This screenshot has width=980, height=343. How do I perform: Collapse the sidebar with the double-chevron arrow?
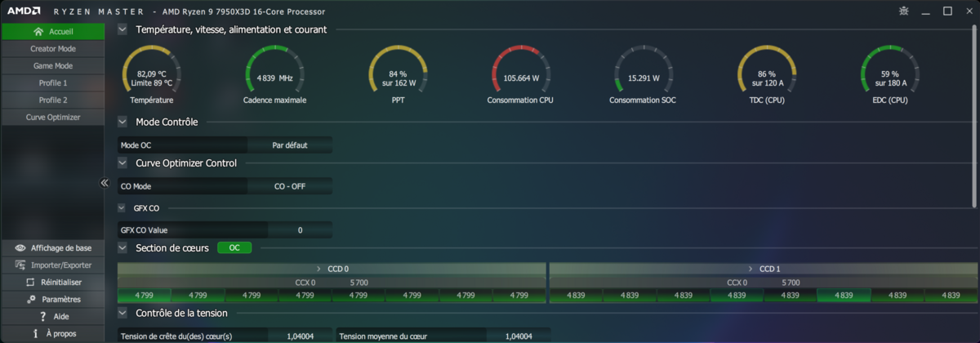105,183
